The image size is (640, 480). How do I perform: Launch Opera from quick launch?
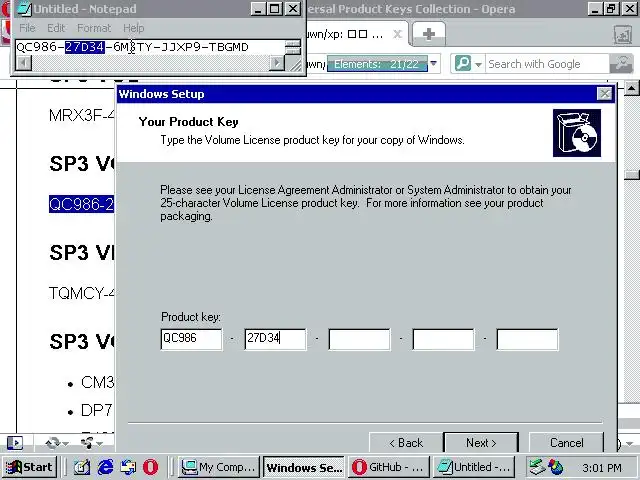[151, 467]
